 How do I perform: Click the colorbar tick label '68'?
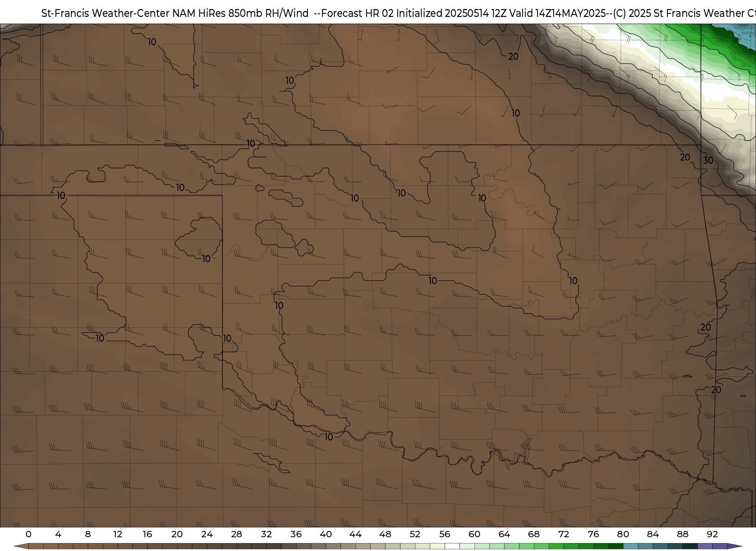(534, 534)
